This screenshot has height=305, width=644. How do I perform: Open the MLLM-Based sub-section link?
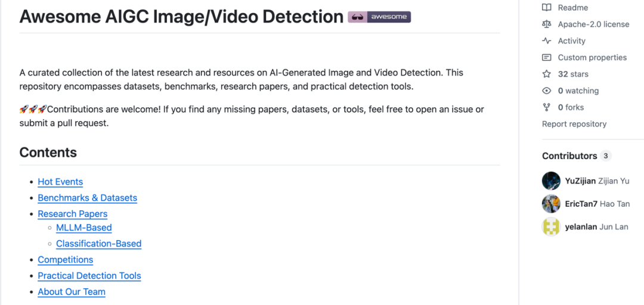tap(83, 228)
